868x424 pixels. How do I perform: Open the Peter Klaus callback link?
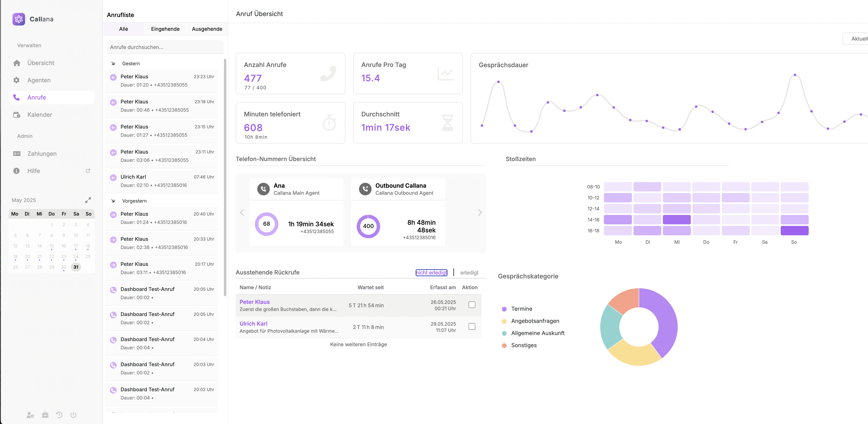(254, 302)
